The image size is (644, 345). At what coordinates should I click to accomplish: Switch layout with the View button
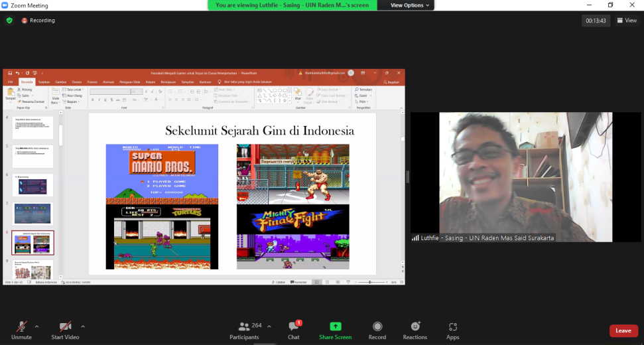pyautogui.click(x=627, y=21)
